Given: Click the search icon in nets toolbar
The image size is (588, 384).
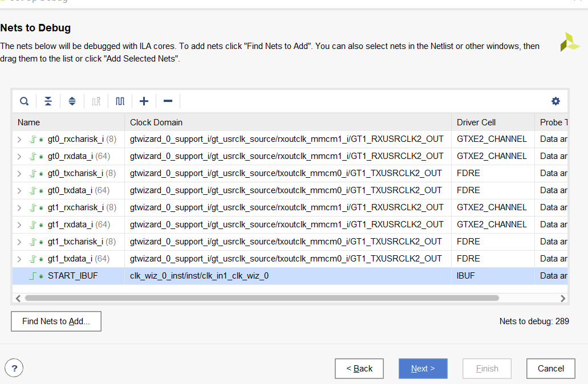Looking at the screenshot, I should pyautogui.click(x=25, y=101).
